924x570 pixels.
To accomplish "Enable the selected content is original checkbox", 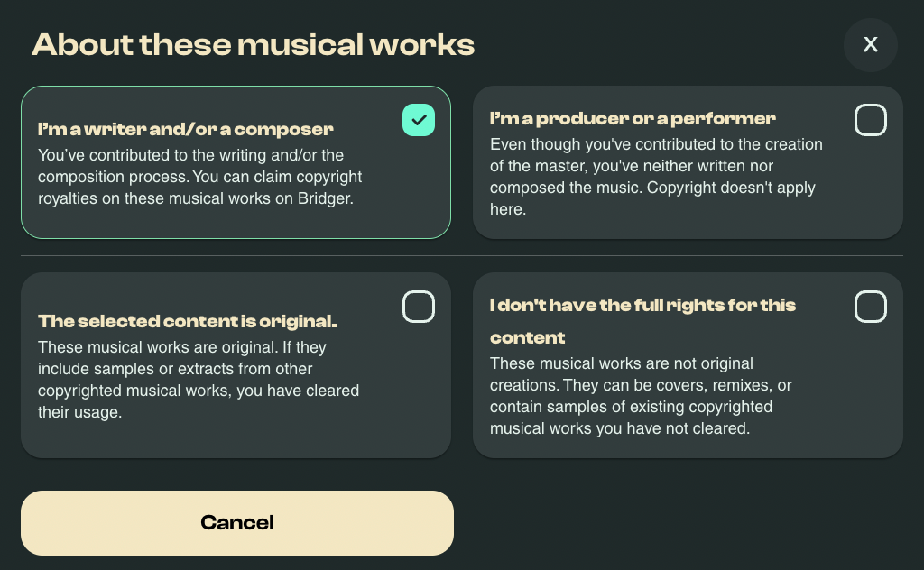I will click(x=419, y=307).
